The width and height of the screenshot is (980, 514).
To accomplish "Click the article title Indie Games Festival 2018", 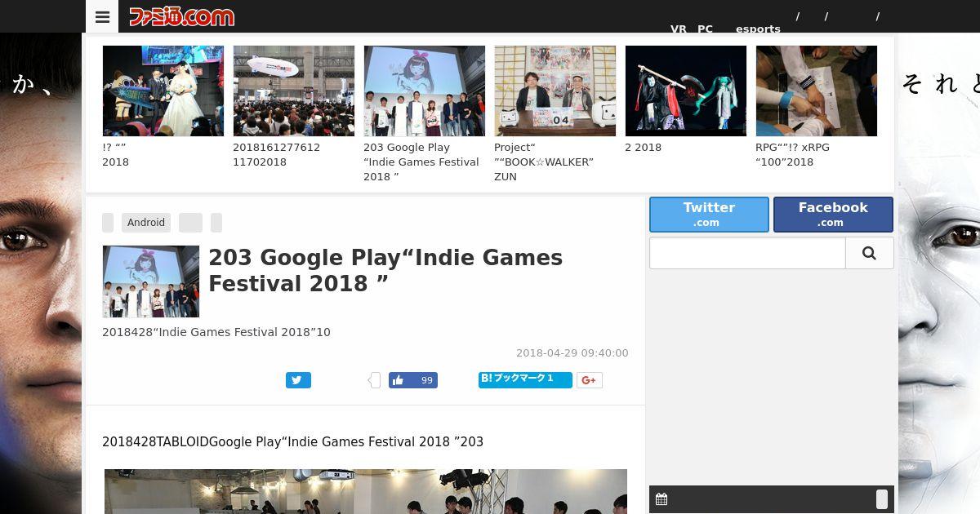I will [385, 271].
